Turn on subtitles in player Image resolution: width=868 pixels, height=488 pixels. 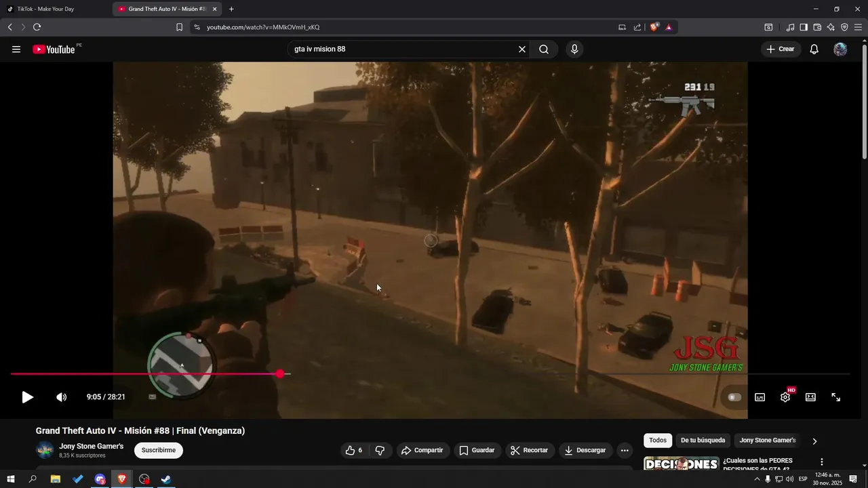pos(760,397)
